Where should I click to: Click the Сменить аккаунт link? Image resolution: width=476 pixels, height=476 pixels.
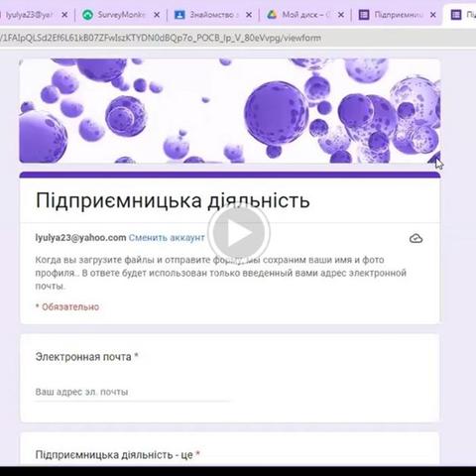pos(167,238)
